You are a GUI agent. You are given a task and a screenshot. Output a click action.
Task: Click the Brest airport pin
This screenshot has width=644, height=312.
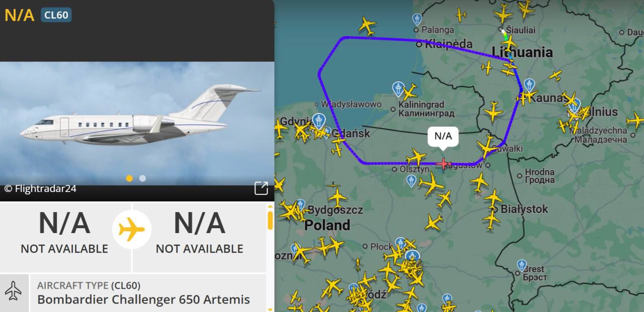[x=522, y=265]
